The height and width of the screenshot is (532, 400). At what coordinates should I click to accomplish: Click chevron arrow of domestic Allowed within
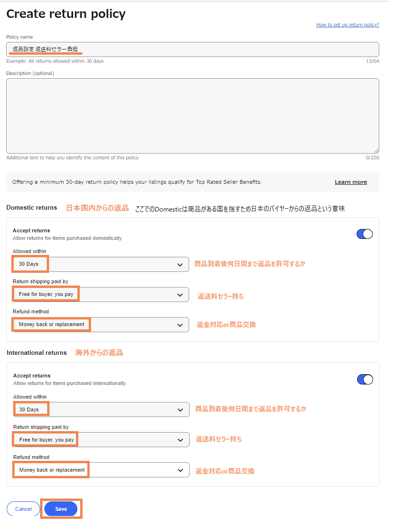(x=180, y=265)
